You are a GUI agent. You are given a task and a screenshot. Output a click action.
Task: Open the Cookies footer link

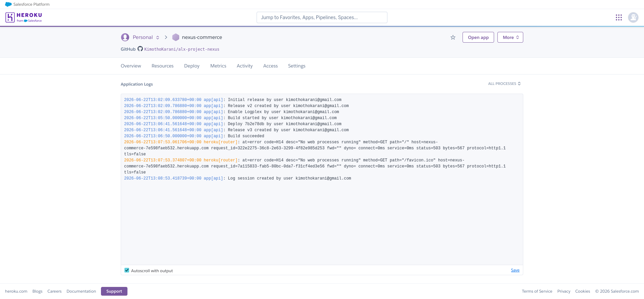(583, 291)
